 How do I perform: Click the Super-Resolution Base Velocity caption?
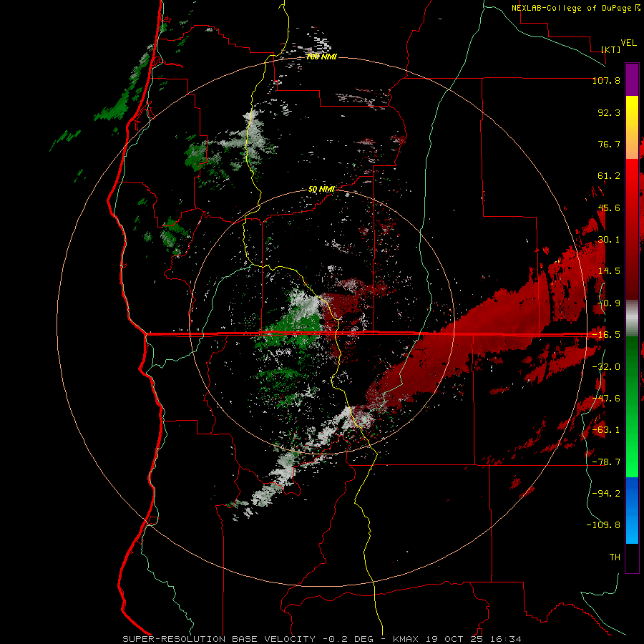pos(322,639)
